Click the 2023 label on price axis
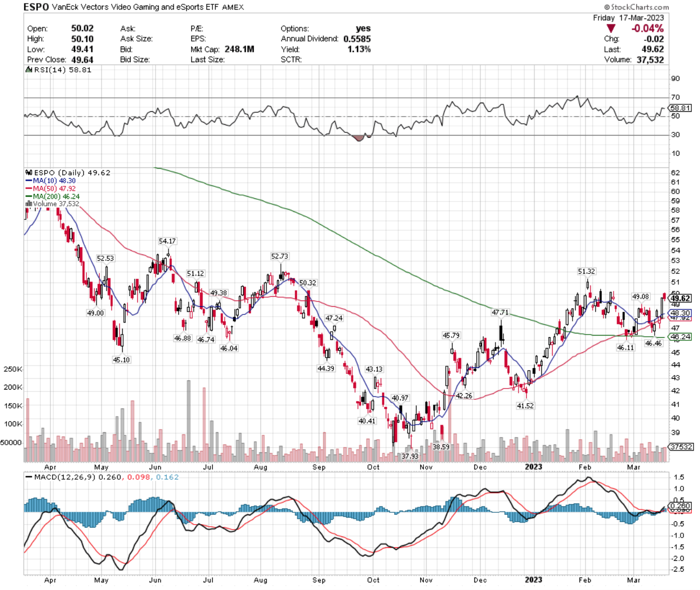This screenshot has height=590, width=700. [534, 467]
